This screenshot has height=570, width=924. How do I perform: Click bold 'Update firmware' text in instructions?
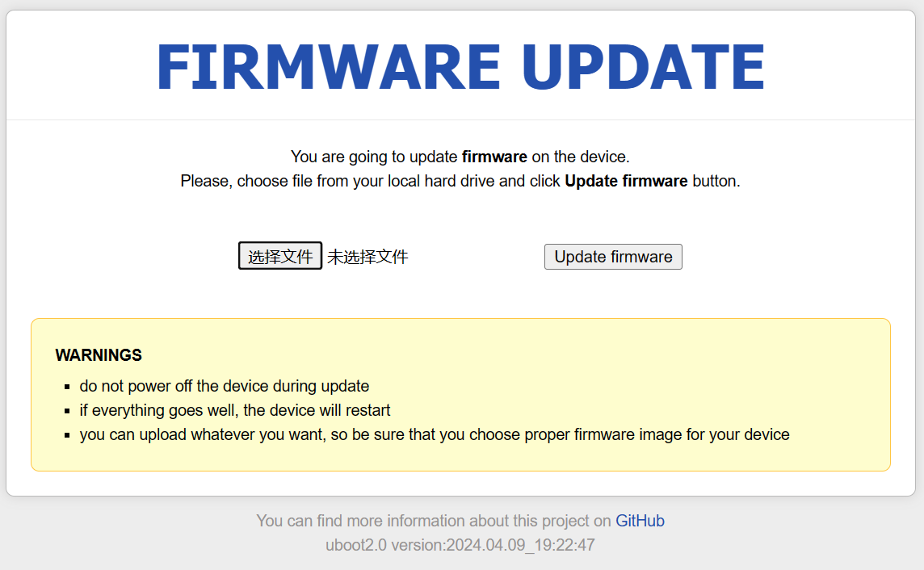tap(626, 181)
